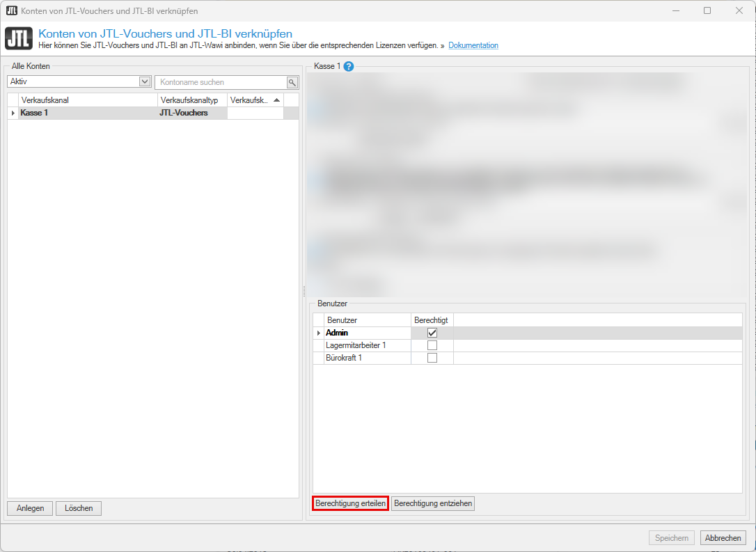Click the JTL logo in the header

click(18, 38)
